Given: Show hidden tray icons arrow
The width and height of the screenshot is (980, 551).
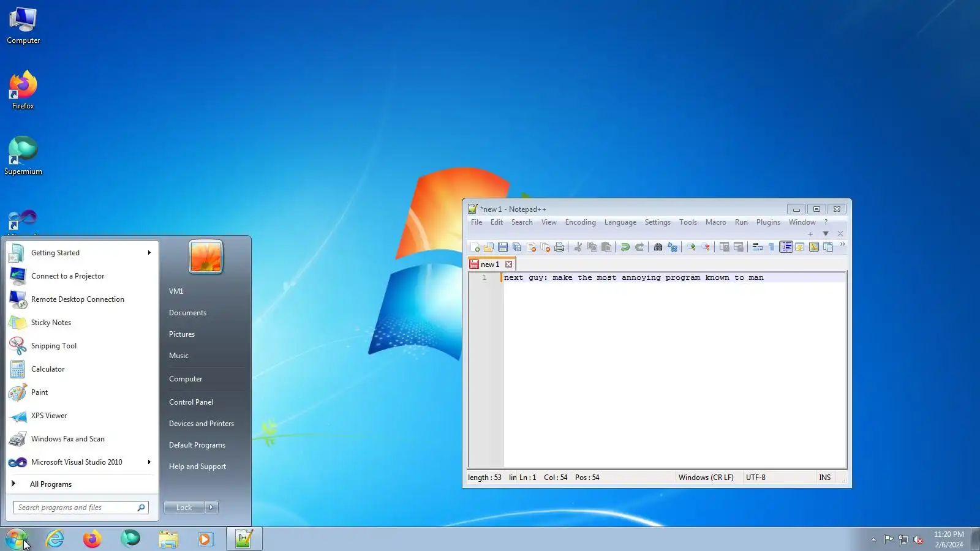Looking at the screenshot, I should (x=873, y=539).
